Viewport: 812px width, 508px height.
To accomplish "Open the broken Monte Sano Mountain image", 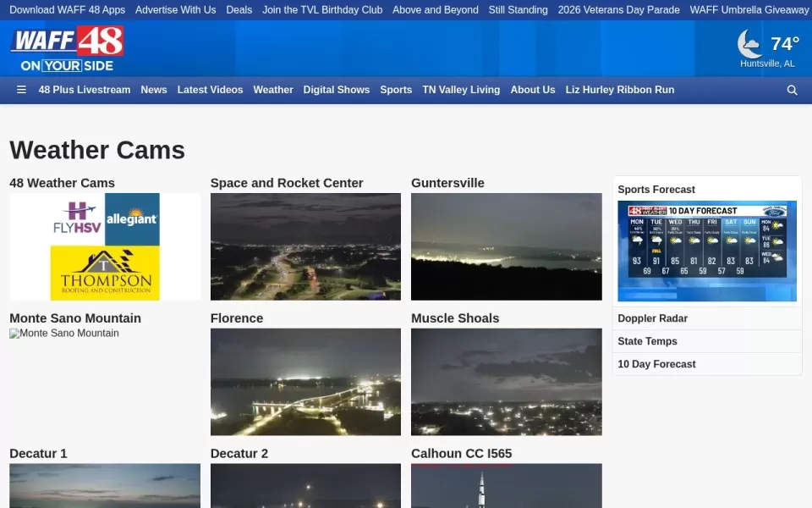I will click(x=64, y=334).
